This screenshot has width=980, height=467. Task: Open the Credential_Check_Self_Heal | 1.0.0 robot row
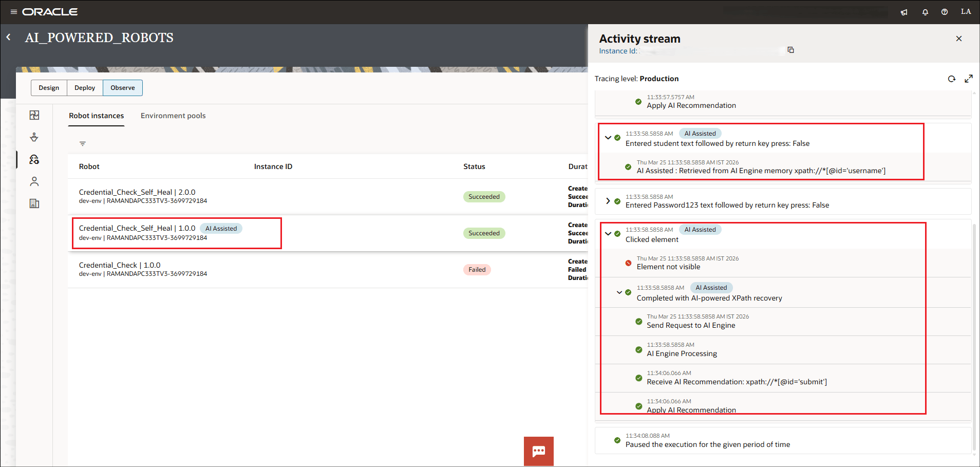point(328,233)
